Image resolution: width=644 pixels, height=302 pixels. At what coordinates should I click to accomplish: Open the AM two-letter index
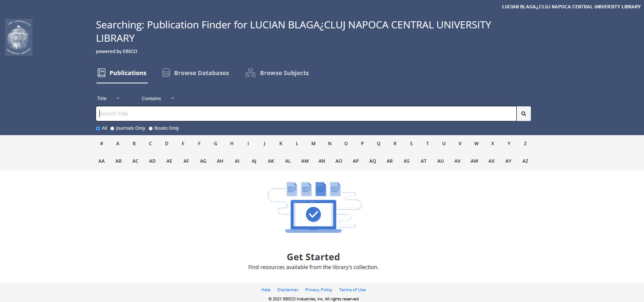[x=305, y=161]
